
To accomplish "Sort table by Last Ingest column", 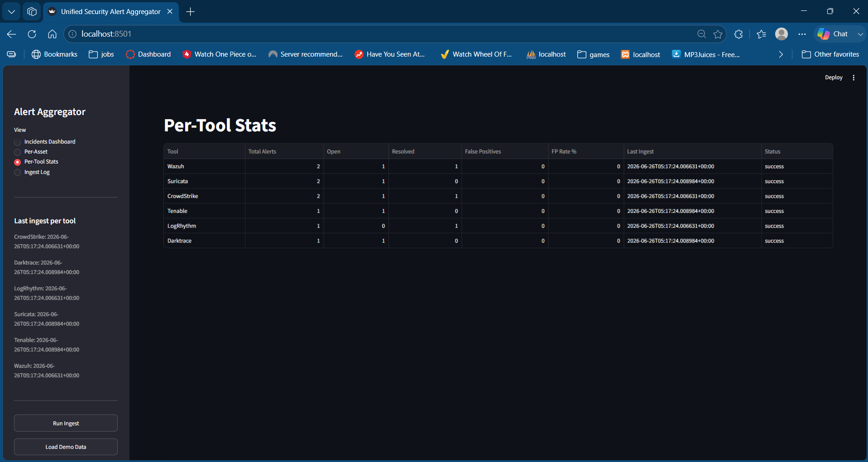I will [692, 151].
